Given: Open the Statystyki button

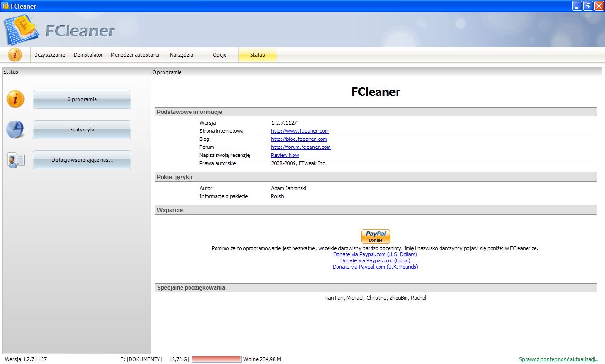Looking at the screenshot, I should click(x=82, y=130).
